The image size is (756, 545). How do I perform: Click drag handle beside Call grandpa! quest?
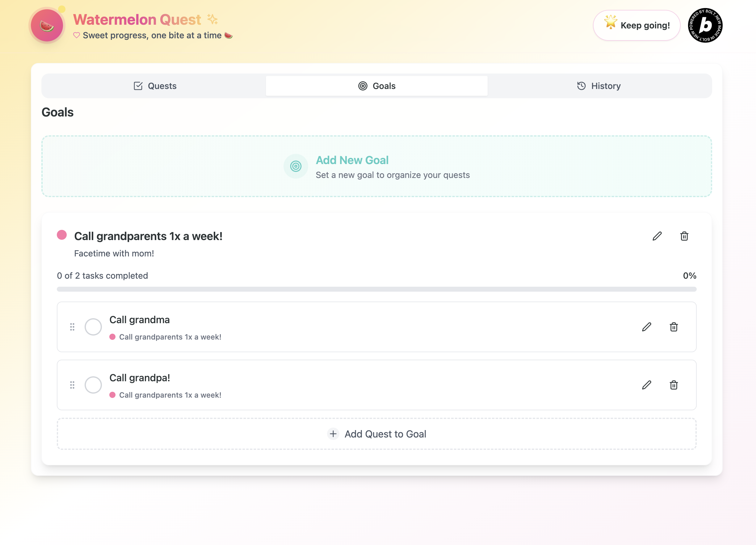point(72,385)
